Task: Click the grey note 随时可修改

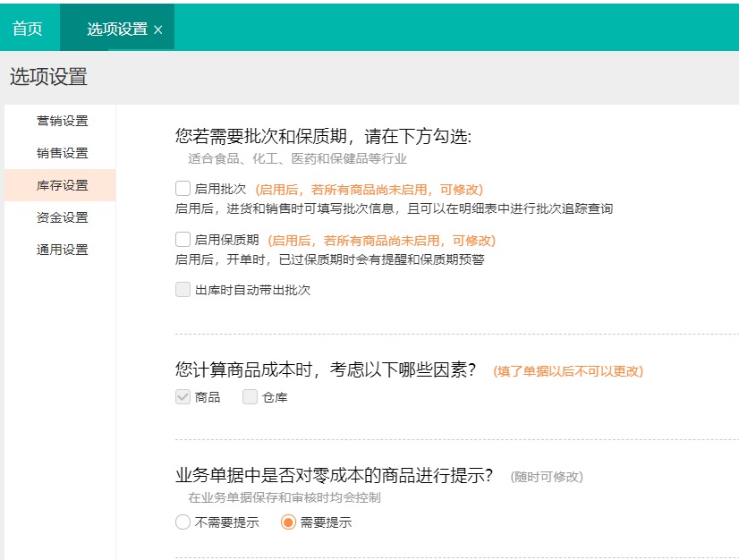Action: pos(547,477)
